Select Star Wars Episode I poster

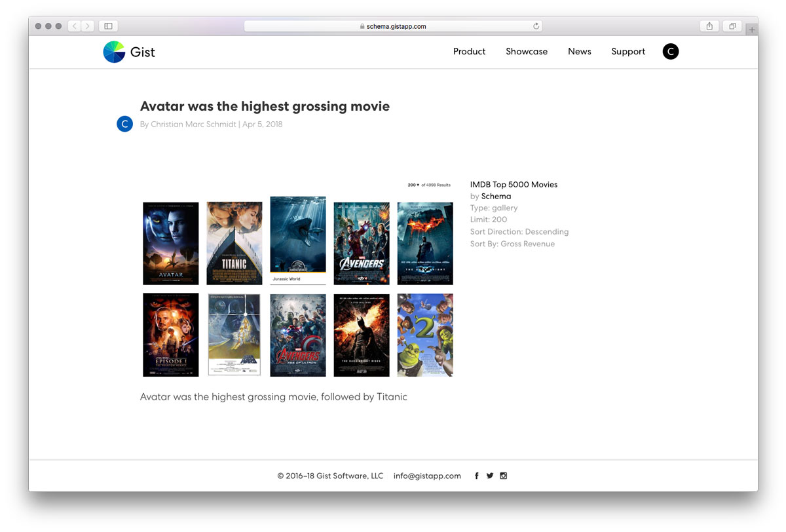(x=170, y=335)
